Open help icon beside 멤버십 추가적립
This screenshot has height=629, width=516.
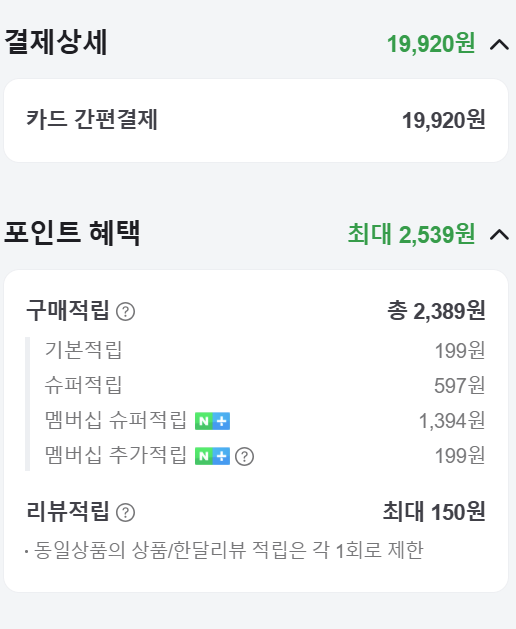(x=244, y=457)
